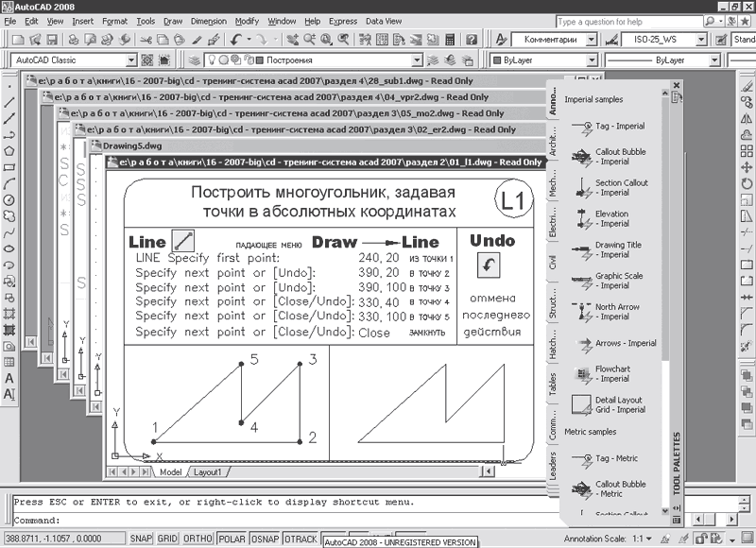Click the Undo arrow in Standard toolbar
Screen dimensions: 756x548
pyautogui.click(x=235, y=41)
